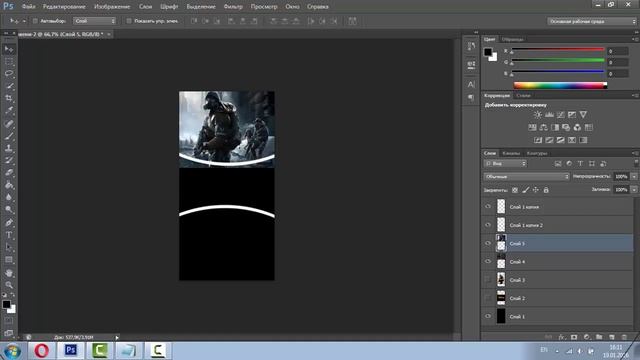
Task: Switch to the Каналы tab
Action: tap(511, 153)
